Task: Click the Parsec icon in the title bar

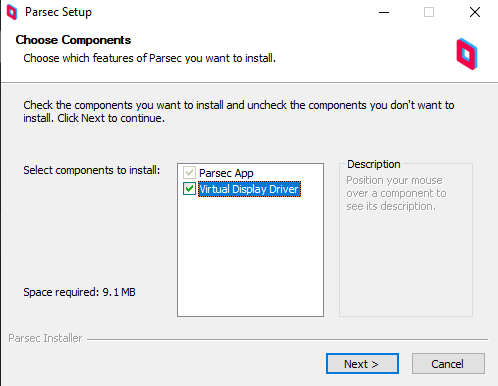Action: pyautogui.click(x=12, y=12)
